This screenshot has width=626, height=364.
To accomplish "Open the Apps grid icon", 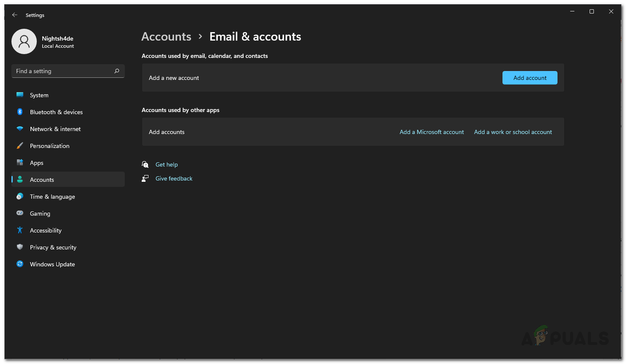I will [20, 163].
